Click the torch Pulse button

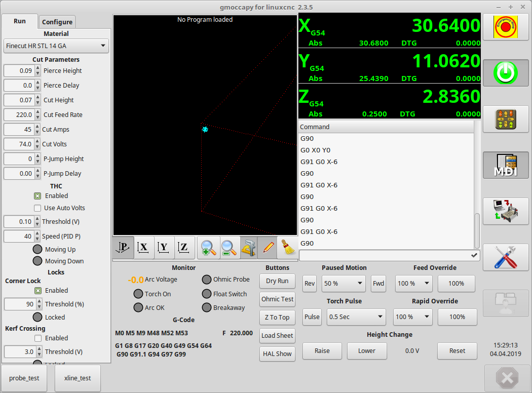pyautogui.click(x=312, y=317)
